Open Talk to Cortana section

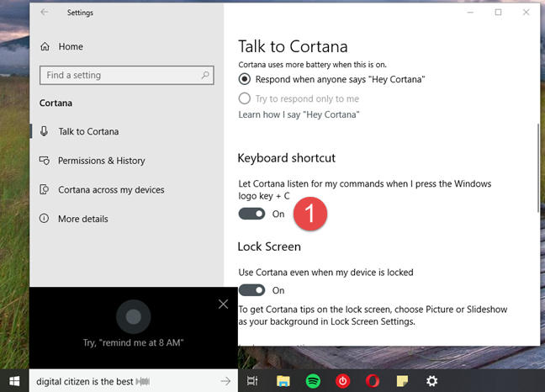(x=127, y=131)
